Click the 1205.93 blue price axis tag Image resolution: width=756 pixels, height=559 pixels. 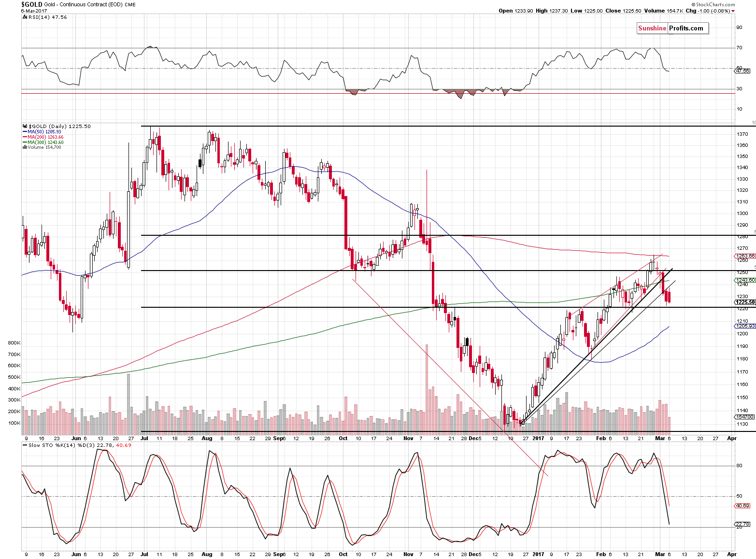745,326
